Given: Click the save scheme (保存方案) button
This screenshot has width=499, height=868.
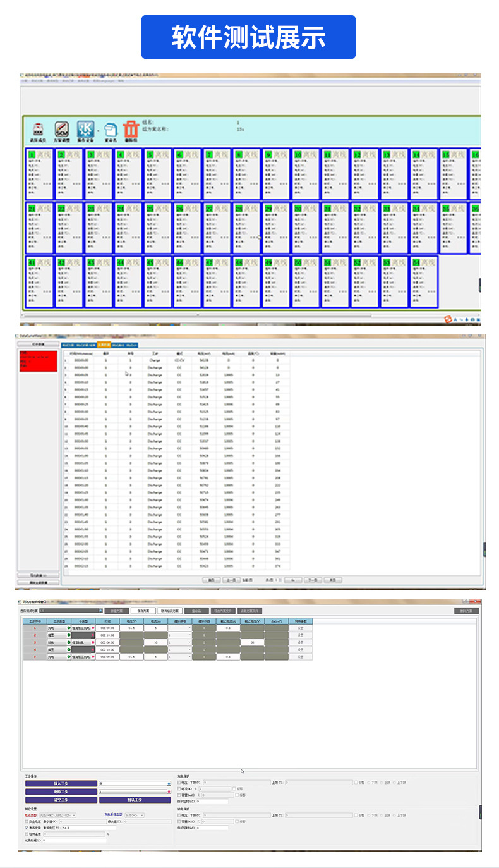Looking at the screenshot, I should (x=142, y=611).
